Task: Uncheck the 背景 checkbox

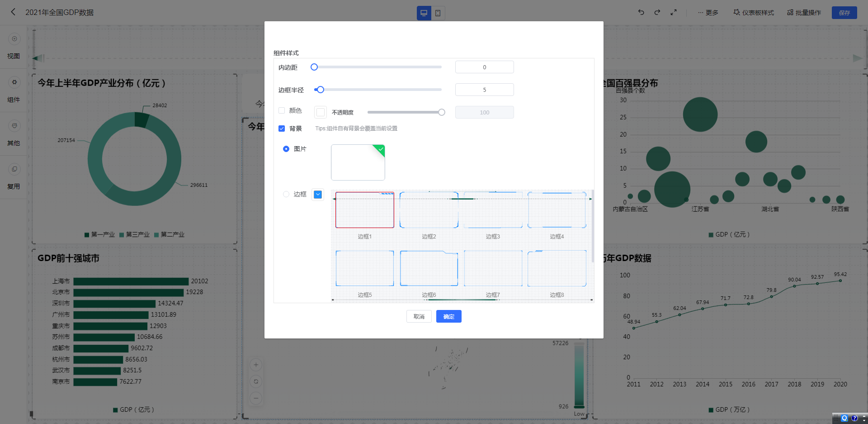Action: [282, 129]
